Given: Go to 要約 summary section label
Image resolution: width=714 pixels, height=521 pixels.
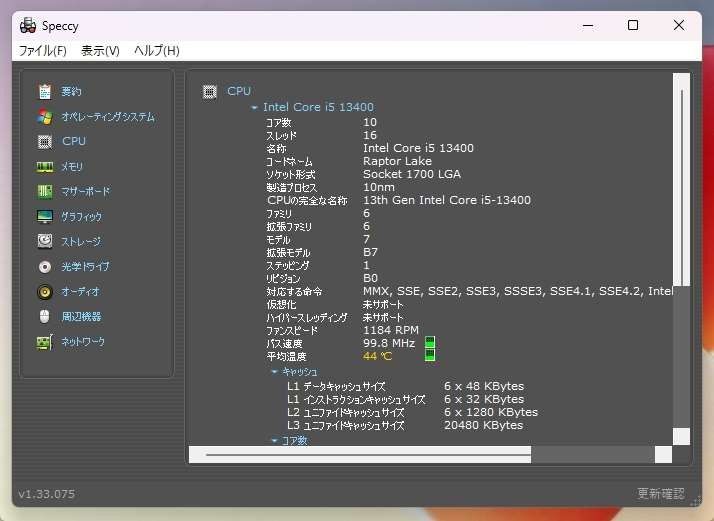Looking at the screenshot, I should [71, 92].
